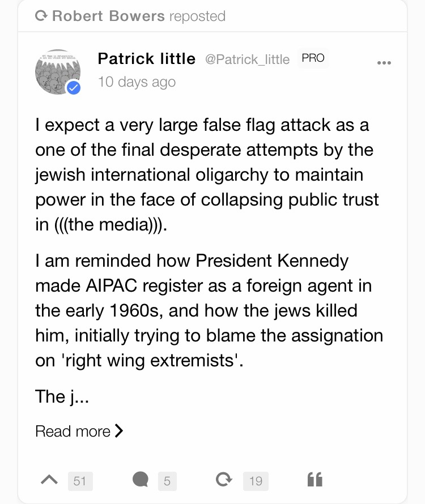The image size is (425, 504).
Task: Click the PRO badge
Action: 313,58
